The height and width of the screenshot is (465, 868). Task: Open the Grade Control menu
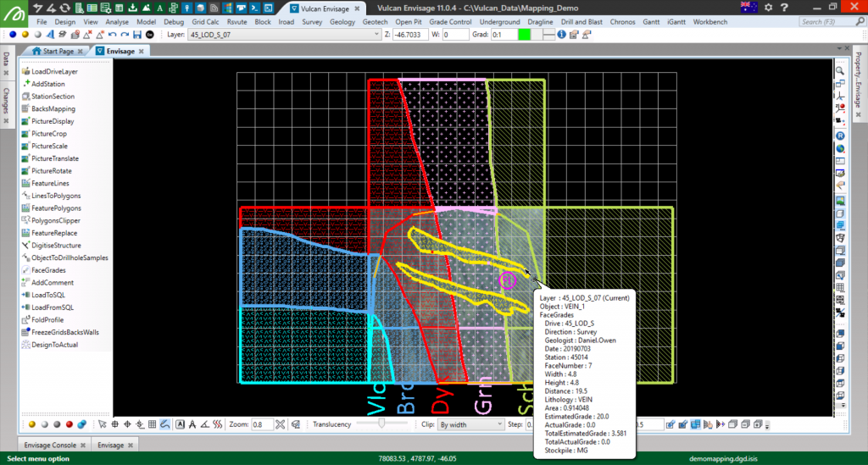click(450, 21)
